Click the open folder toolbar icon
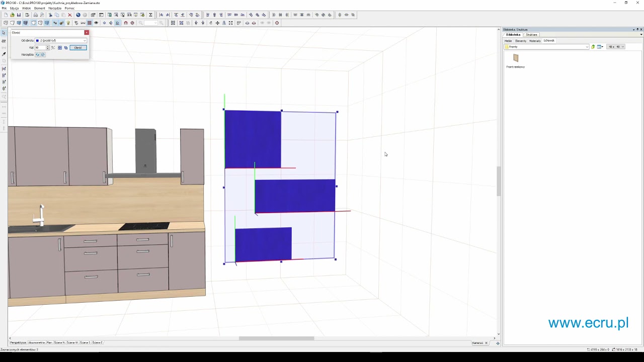The width and height of the screenshot is (644, 362). click(x=12, y=15)
